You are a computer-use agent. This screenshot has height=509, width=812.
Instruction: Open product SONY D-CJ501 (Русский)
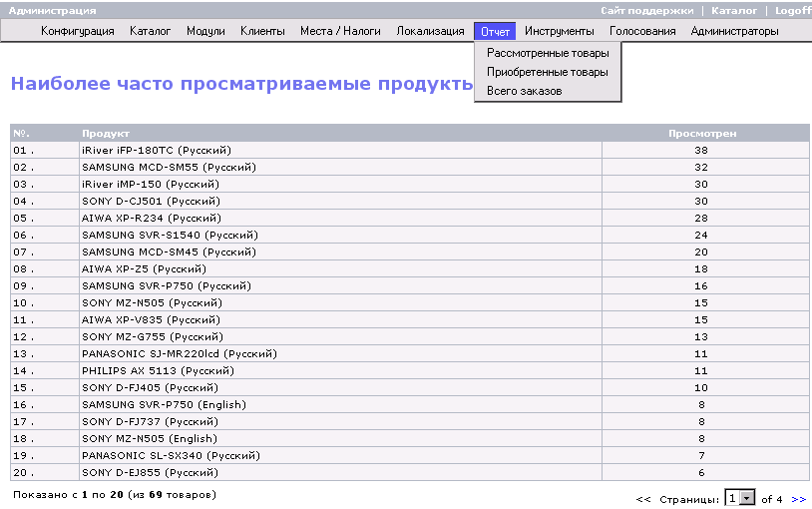pyautogui.click(x=151, y=202)
